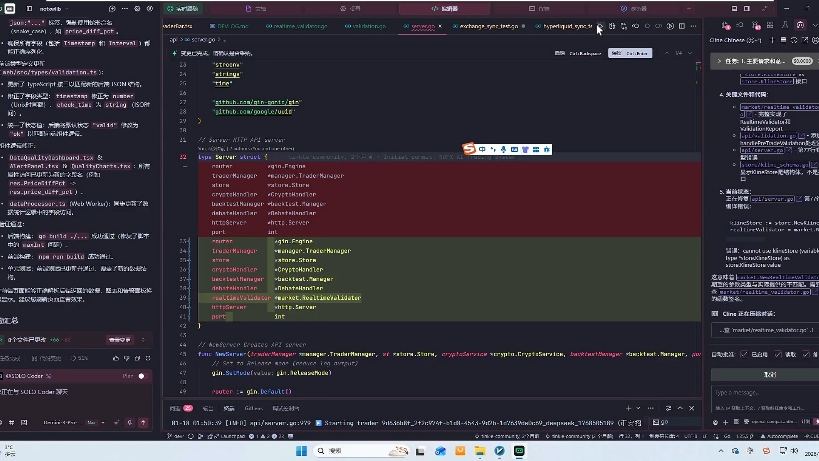Click the hashtag context icon in chat input
Image resolution: width=819 pixels, height=461 pixels.
[x=11, y=422]
